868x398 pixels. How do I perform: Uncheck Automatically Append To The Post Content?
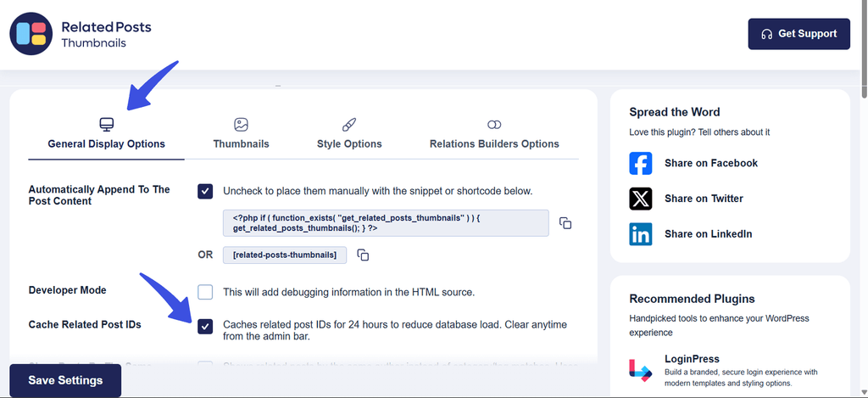(205, 191)
